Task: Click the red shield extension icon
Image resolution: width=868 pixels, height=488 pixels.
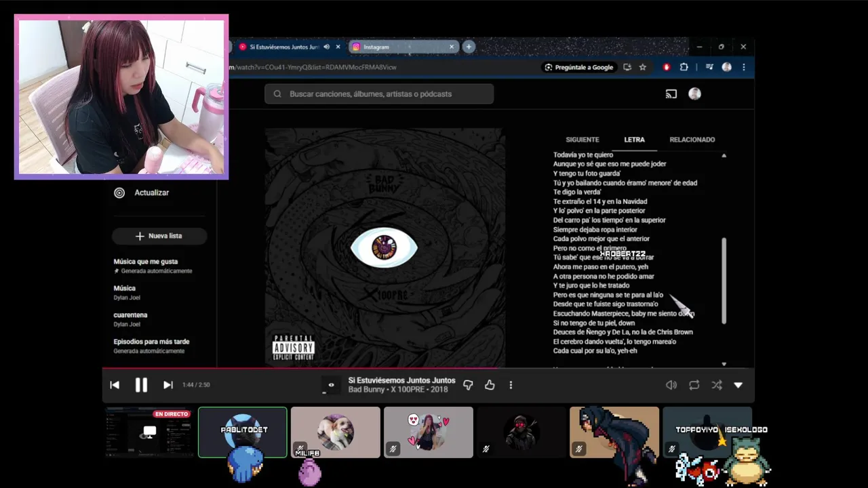Action: 667,67
